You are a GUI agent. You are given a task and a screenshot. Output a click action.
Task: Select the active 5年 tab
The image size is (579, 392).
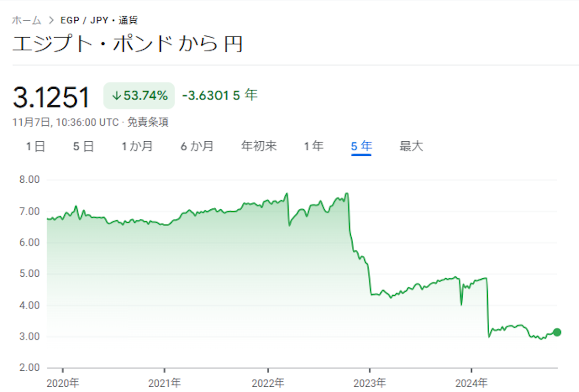click(361, 146)
